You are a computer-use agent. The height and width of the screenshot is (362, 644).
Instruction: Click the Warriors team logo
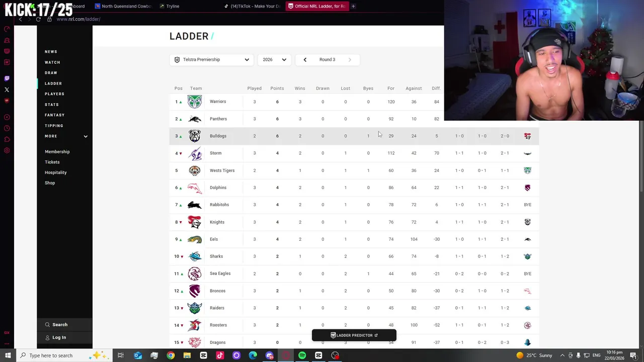click(x=195, y=102)
